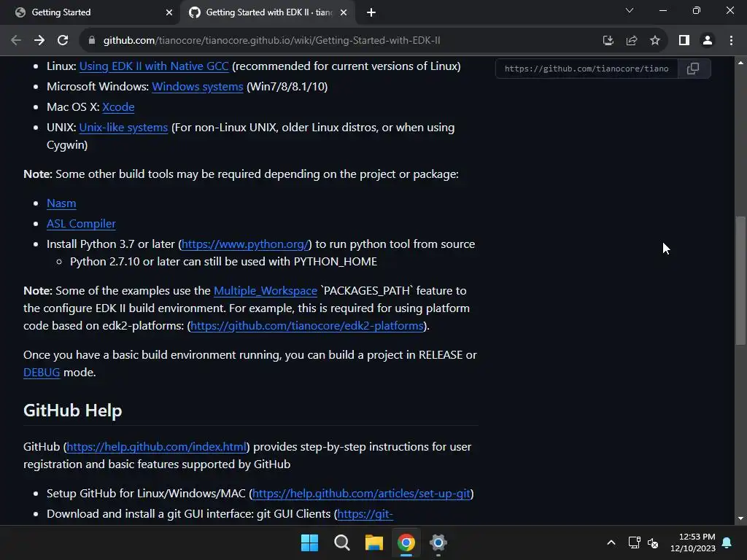
Task: Reload the current page
Action: click(63, 41)
